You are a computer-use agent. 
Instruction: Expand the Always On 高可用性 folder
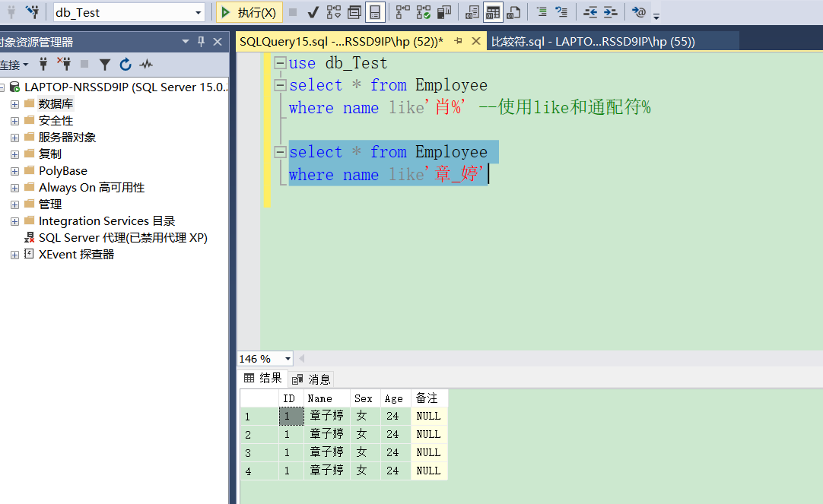click(14, 189)
